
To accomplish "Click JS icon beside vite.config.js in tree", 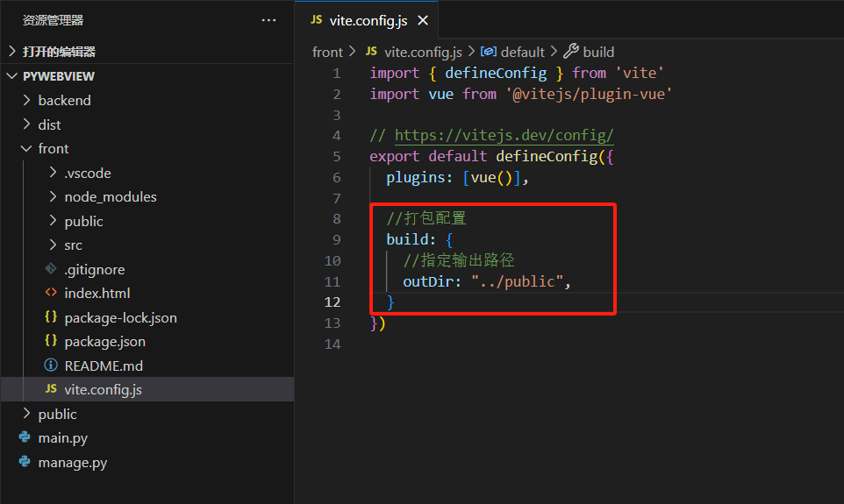I will pos(51,388).
